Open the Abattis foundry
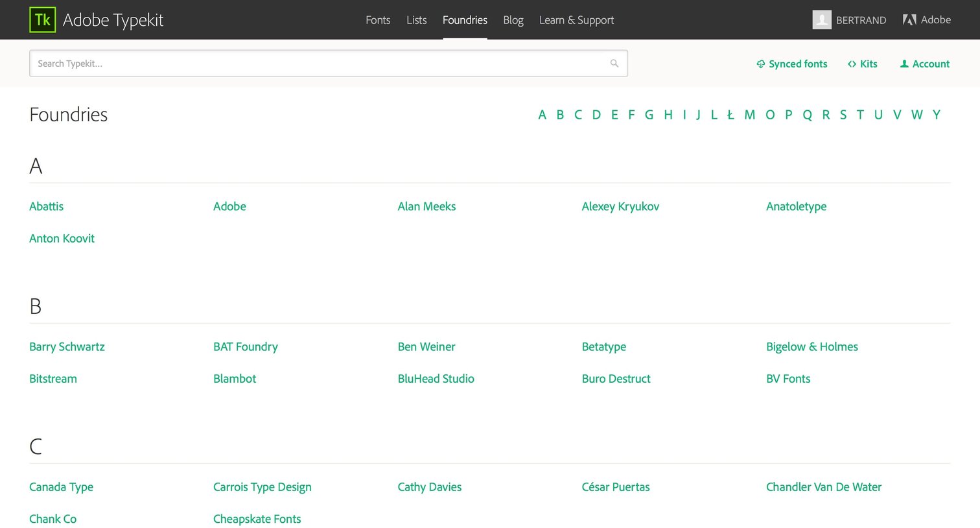The image size is (980, 528). point(46,206)
